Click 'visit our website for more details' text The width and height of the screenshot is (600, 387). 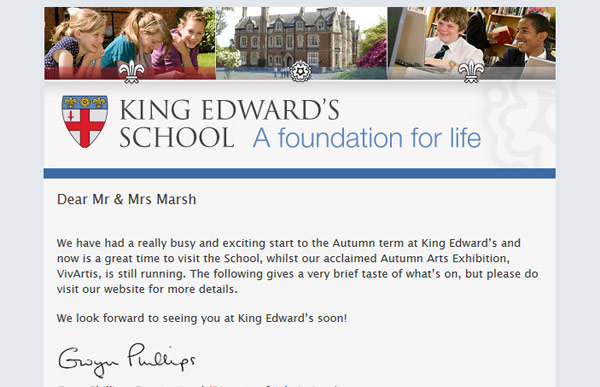click(147, 289)
